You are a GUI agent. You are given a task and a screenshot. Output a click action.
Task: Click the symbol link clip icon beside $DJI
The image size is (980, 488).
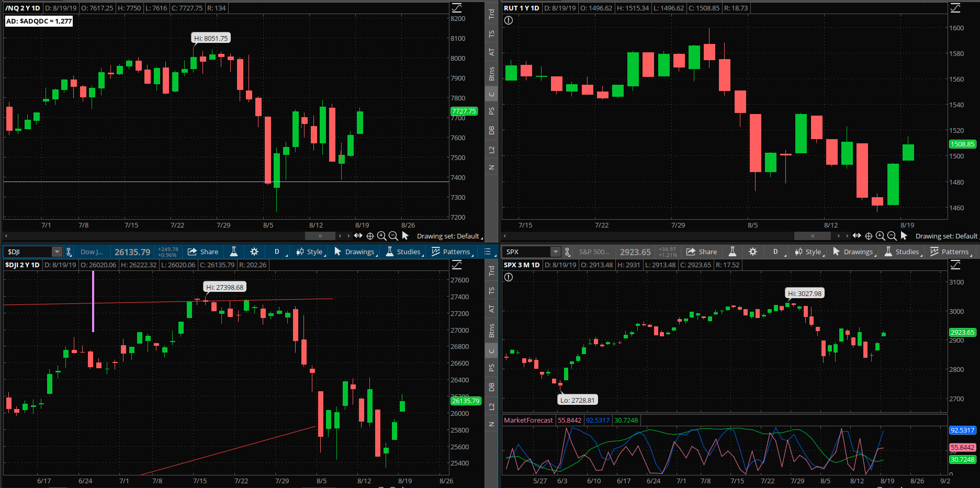pyautogui.click(x=69, y=252)
